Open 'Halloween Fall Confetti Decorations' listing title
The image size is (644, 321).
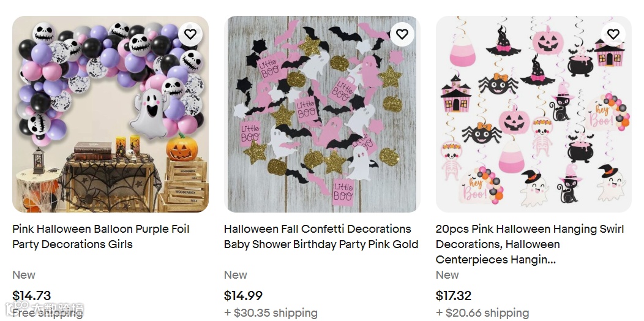[321, 236]
